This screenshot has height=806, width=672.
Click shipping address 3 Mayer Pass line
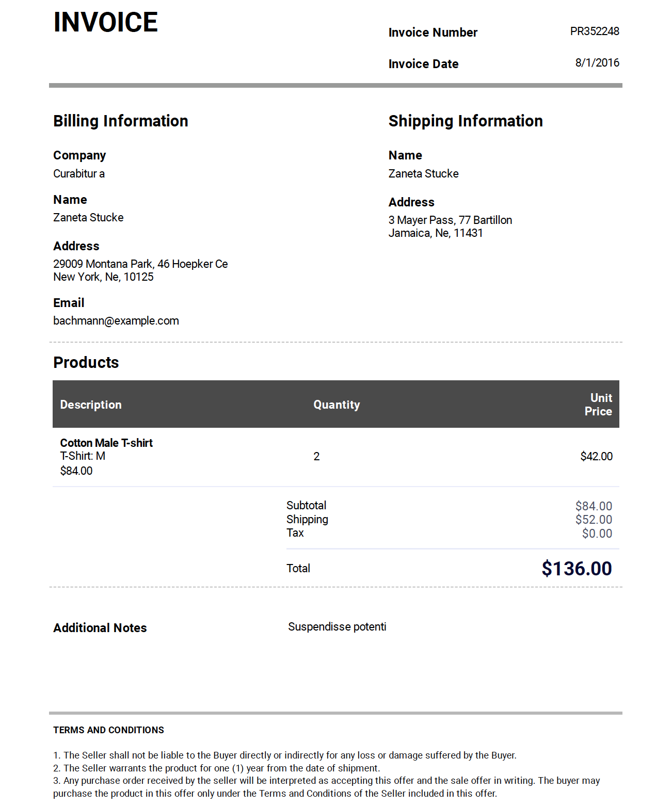click(x=450, y=220)
